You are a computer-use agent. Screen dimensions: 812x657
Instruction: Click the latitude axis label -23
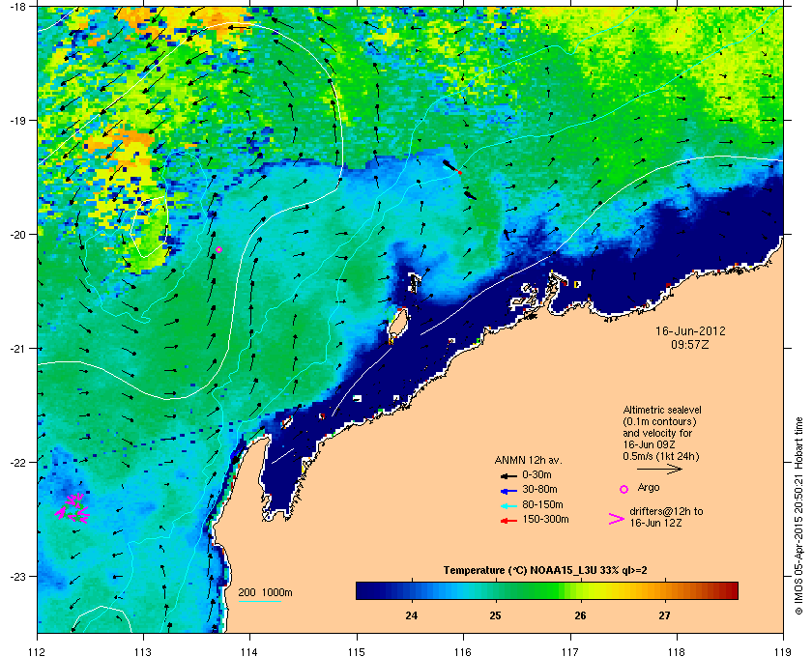(17, 576)
